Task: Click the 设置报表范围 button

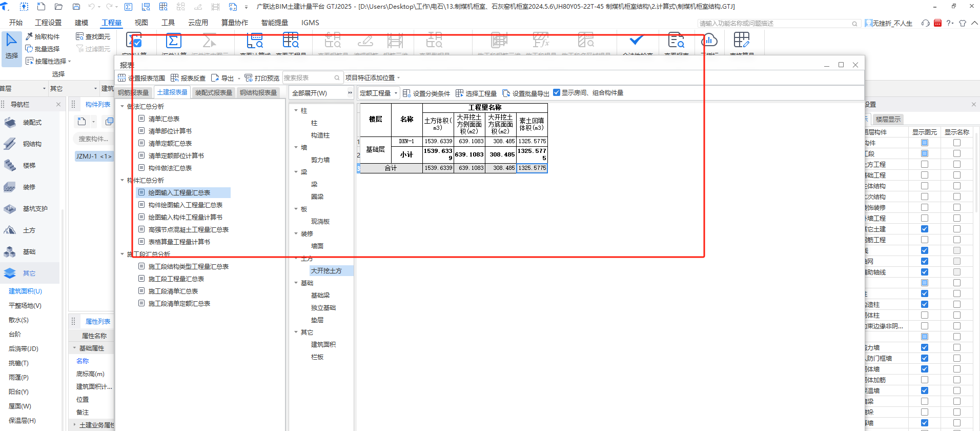Action: (141, 78)
